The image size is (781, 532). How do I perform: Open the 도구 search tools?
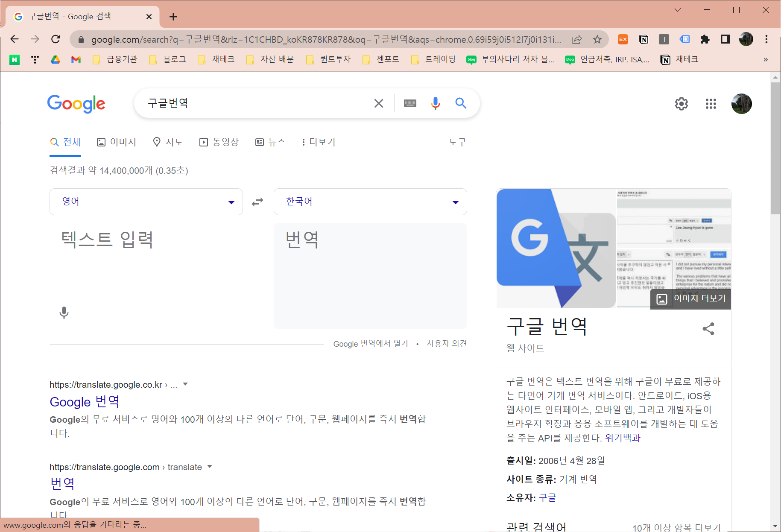coord(458,142)
